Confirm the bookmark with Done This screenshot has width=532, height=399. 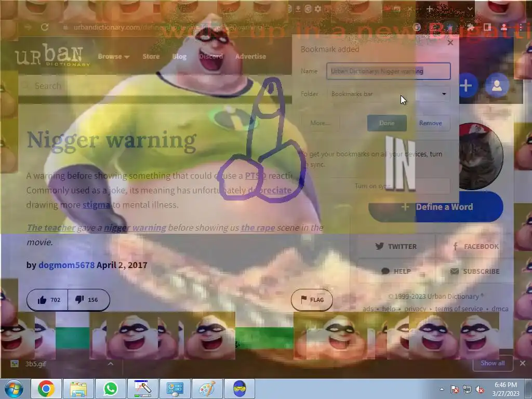[387, 123]
